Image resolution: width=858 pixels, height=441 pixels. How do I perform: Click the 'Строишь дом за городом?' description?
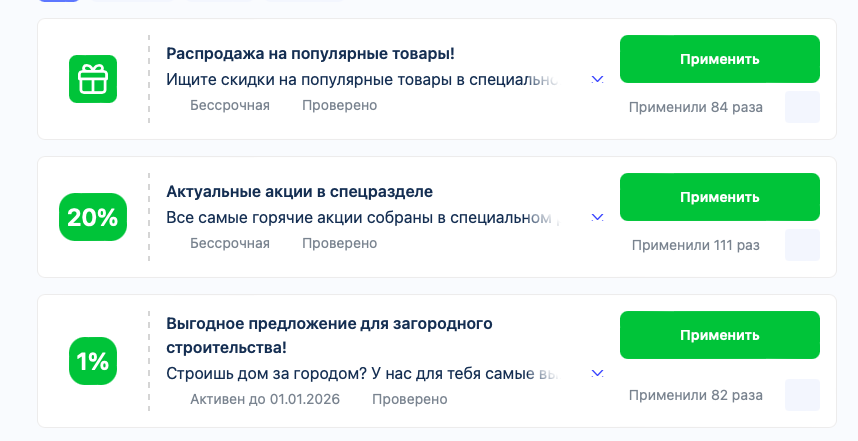click(x=360, y=373)
